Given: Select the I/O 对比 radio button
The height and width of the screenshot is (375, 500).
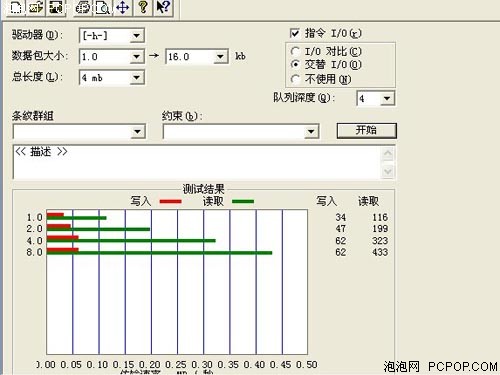Looking at the screenshot, I should tap(295, 51).
